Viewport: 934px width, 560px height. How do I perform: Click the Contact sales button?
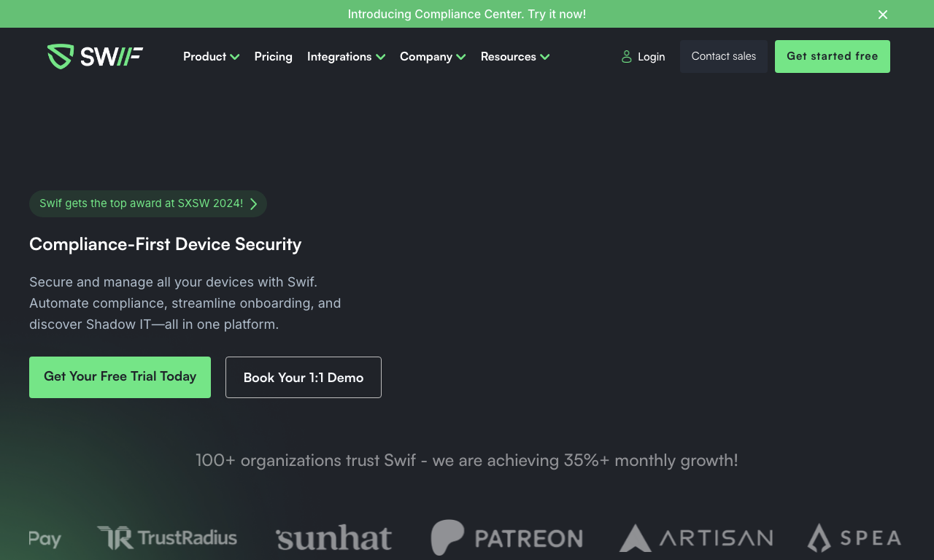(724, 56)
